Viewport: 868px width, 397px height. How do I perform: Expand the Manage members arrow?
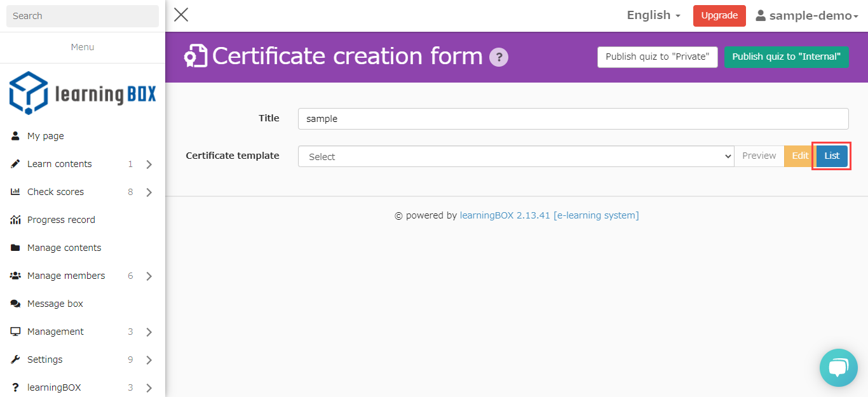(x=149, y=276)
